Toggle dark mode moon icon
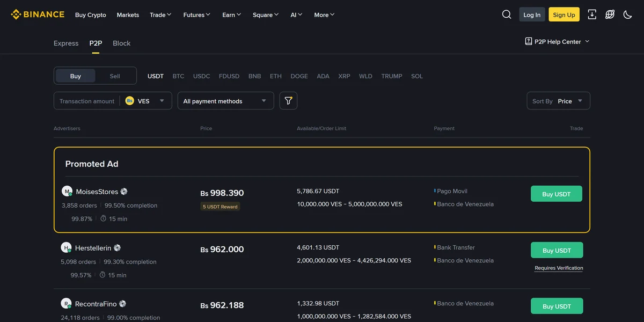 click(627, 14)
